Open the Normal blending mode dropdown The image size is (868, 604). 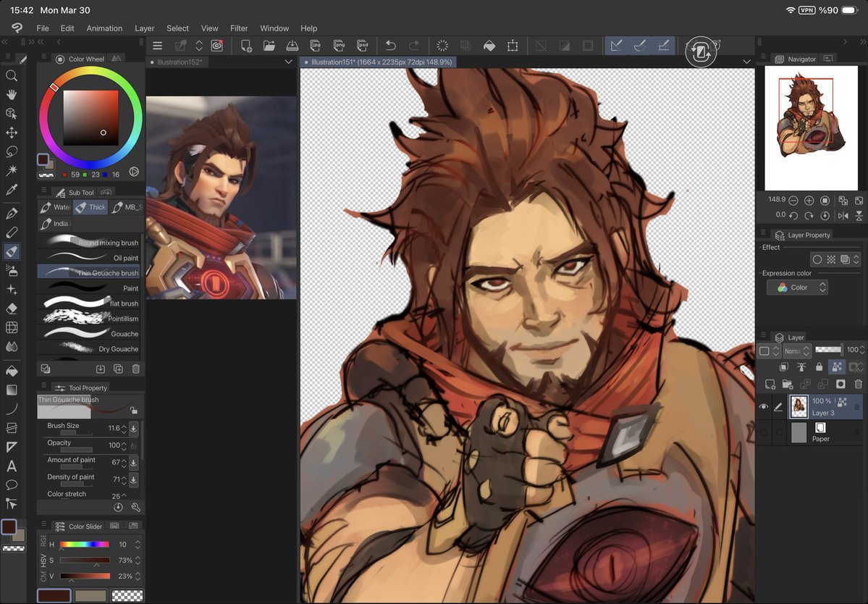pos(797,351)
